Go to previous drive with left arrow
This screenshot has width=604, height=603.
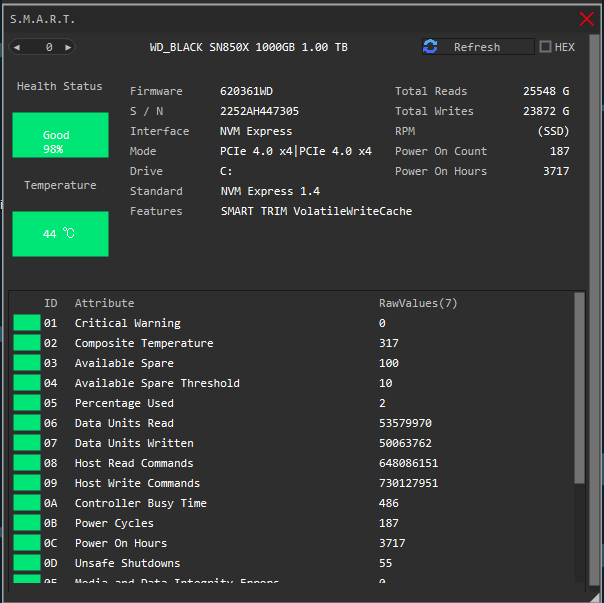pos(17,47)
